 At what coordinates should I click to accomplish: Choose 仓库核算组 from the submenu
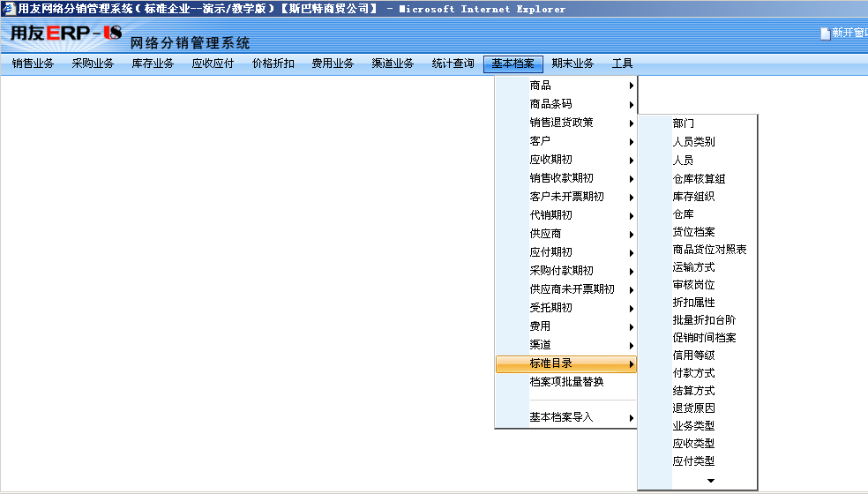(699, 179)
